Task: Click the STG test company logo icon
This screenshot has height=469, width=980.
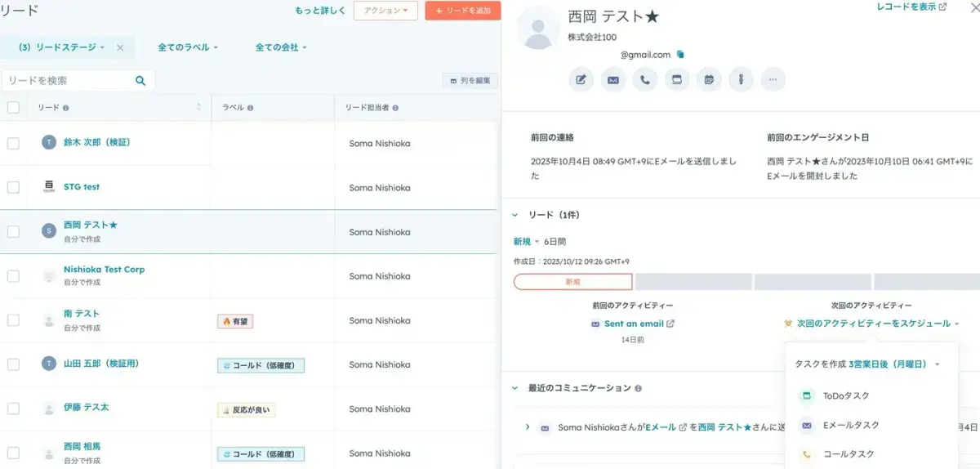Action: click(49, 186)
